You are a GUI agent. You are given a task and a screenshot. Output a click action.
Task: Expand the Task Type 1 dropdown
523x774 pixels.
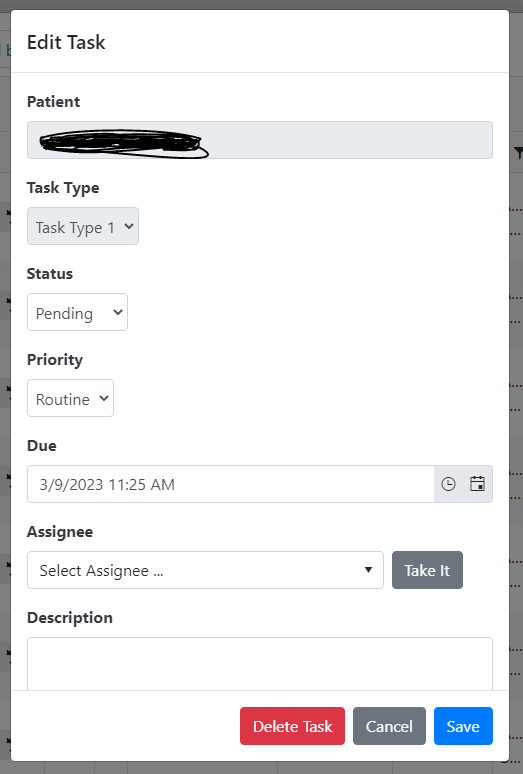[83, 226]
